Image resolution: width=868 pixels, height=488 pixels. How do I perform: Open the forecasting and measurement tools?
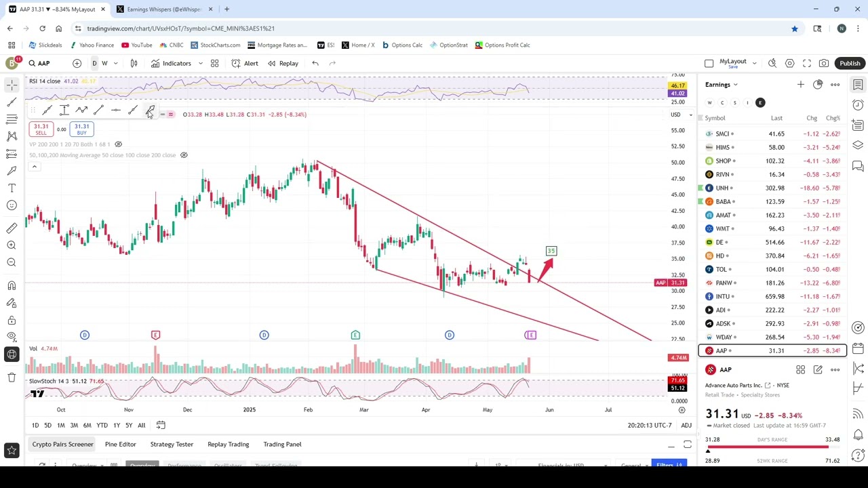(x=12, y=154)
